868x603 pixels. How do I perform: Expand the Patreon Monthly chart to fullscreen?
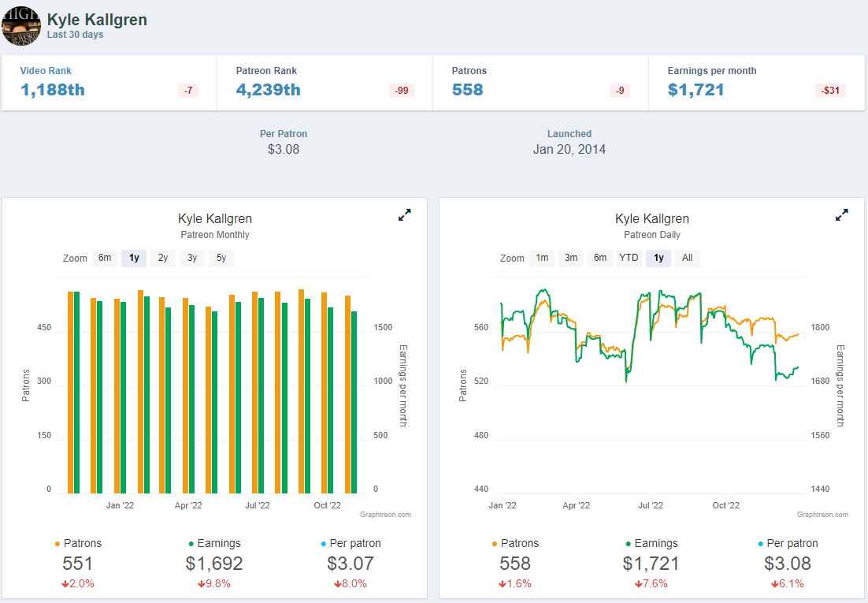[x=405, y=215]
